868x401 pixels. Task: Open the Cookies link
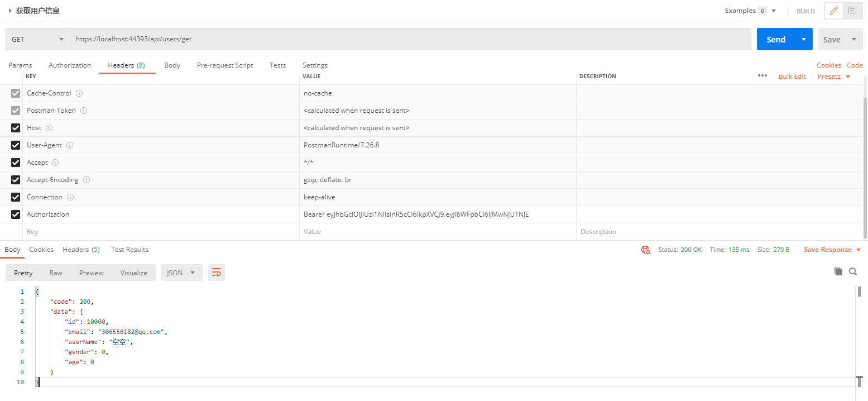coord(828,65)
